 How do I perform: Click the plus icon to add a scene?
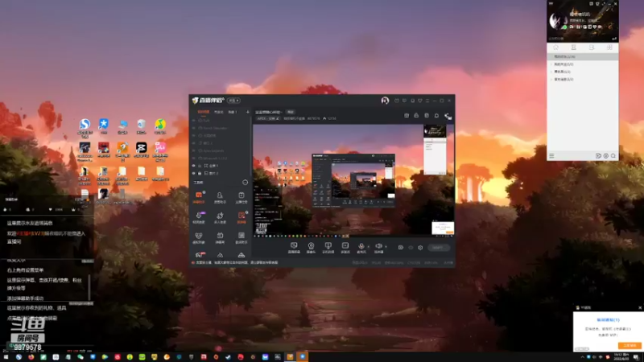[x=248, y=112]
